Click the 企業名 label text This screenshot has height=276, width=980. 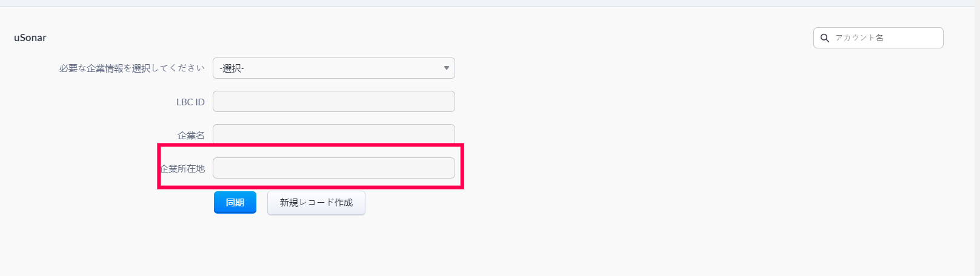pos(191,136)
